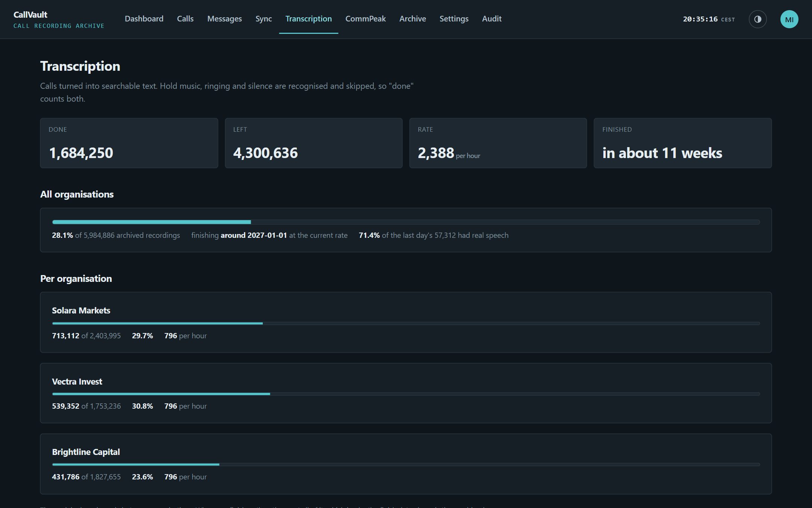
Task: Click the All organisations progress bar
Action: click(x=406, y=222)
